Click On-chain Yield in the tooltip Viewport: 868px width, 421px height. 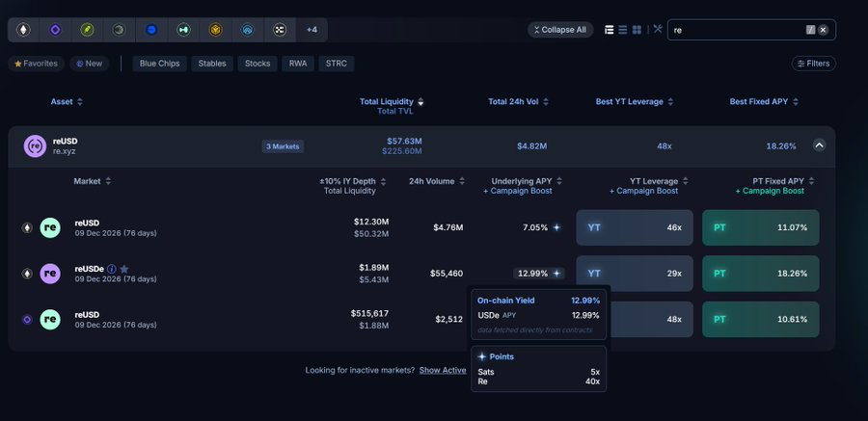click(x=506, y=301)
